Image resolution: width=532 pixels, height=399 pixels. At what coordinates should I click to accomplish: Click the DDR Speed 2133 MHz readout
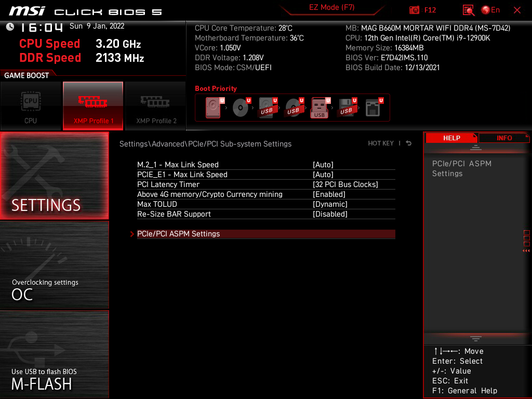[x=82, y=58]
